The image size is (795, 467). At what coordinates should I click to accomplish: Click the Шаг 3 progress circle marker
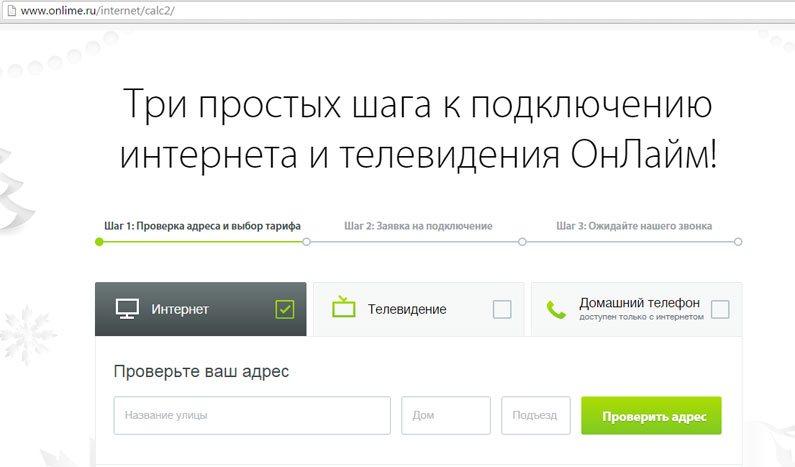pyautogui.click(x=522, y=242)
